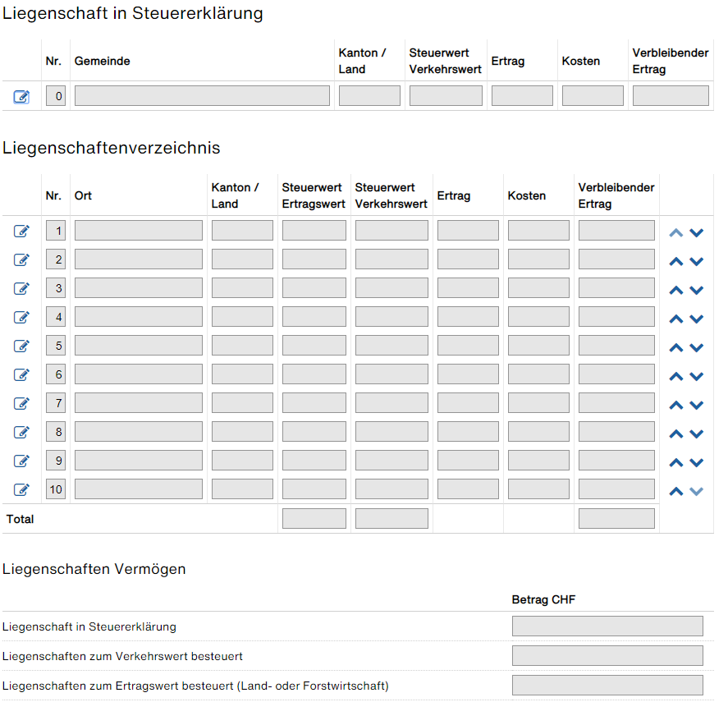
Task: Move row 10 up
Action: 676,492
